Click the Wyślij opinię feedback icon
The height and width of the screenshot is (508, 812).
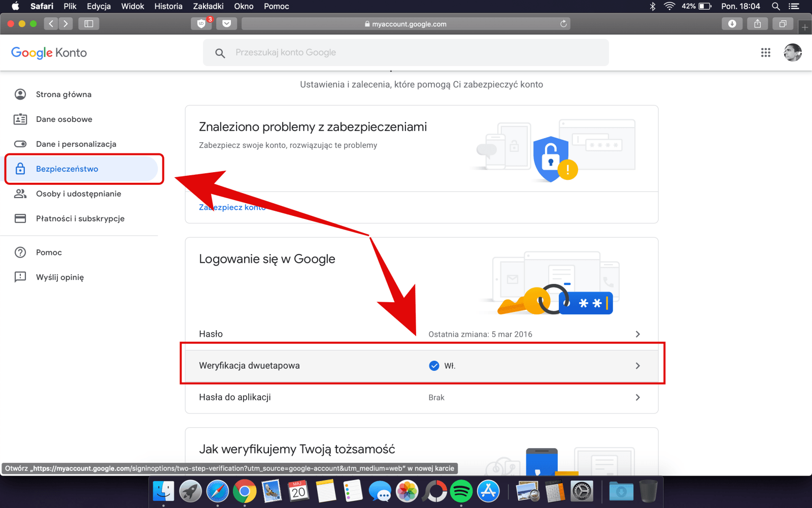(x=20, y=277)
